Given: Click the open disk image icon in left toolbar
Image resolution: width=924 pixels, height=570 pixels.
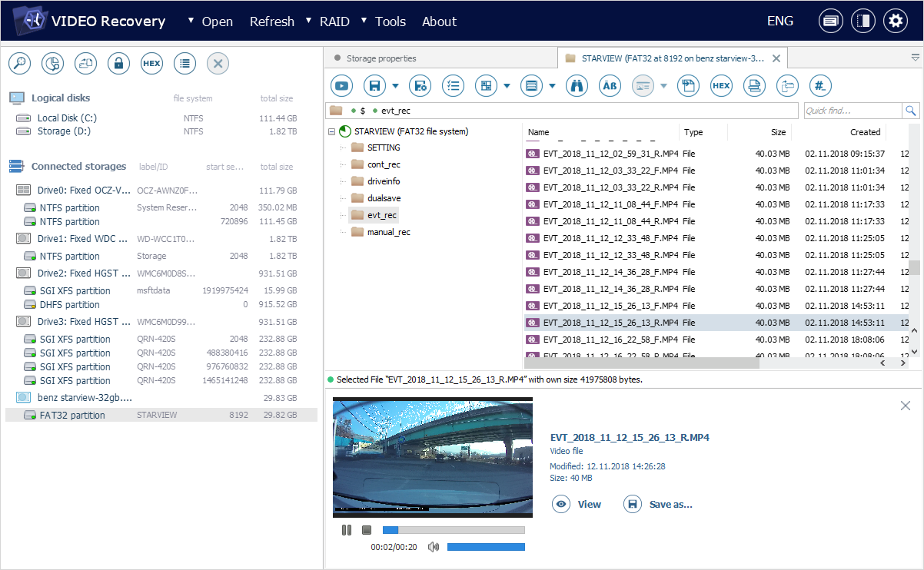Looking at the screenshot, I should pos(85,64).
